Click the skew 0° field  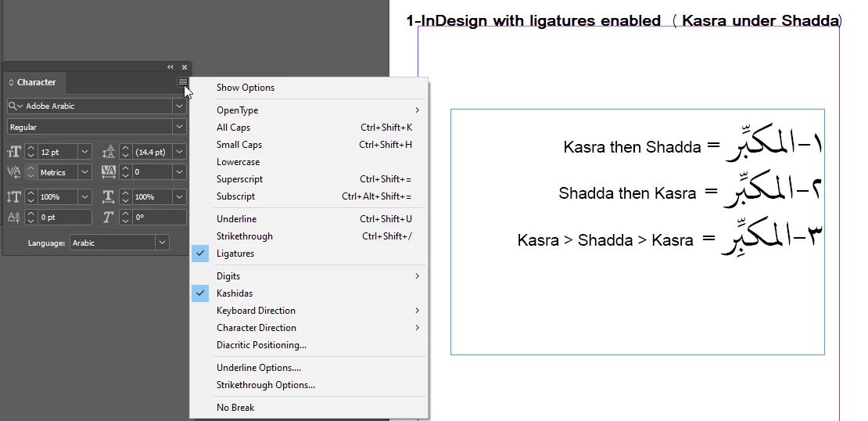point(160,217)
